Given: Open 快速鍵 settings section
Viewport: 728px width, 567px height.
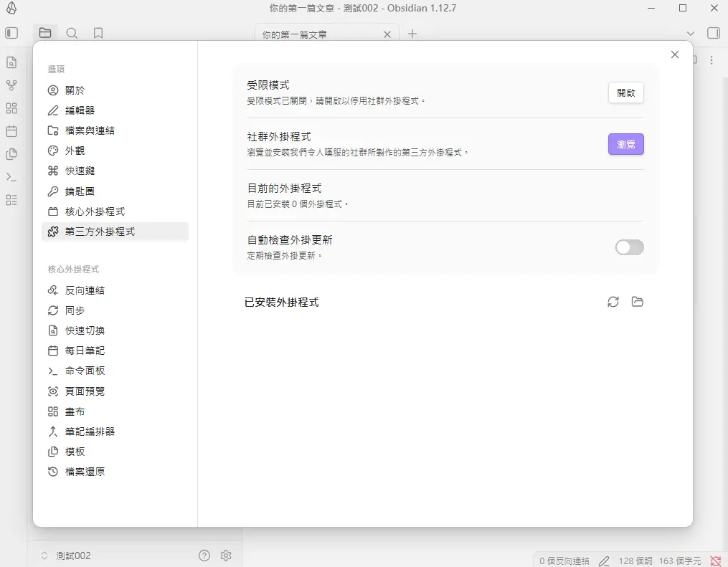Looking at the screenshot, I should click(80, 171).
